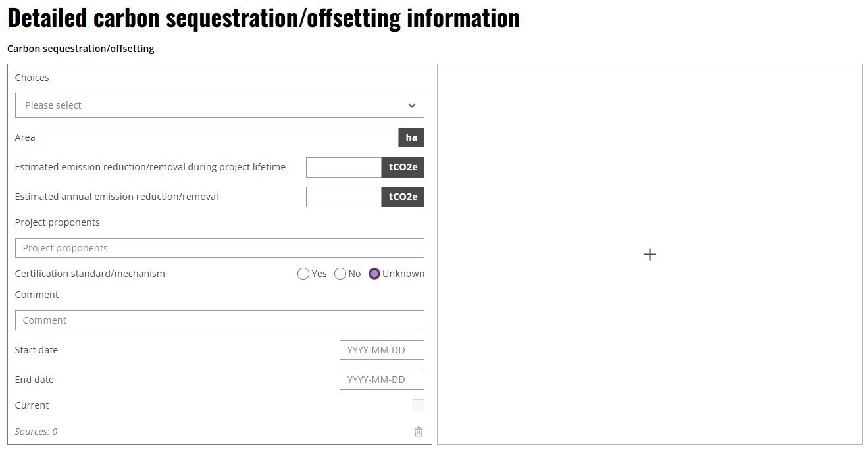This screenshot has width=868, height=450.
Task: Click the 'Sources: 0' text
Action: coord(36,432)
